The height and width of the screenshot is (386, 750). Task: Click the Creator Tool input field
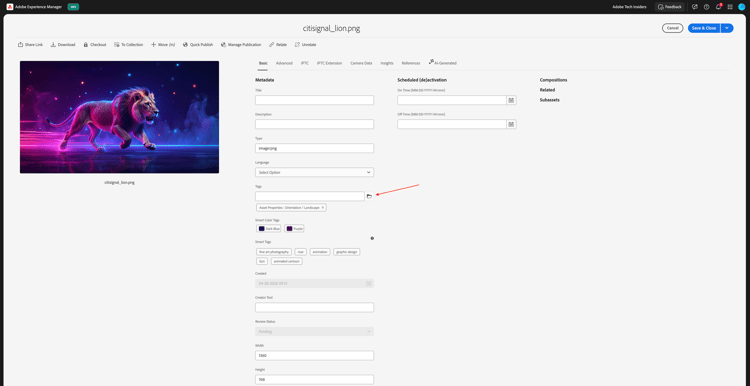314,308
